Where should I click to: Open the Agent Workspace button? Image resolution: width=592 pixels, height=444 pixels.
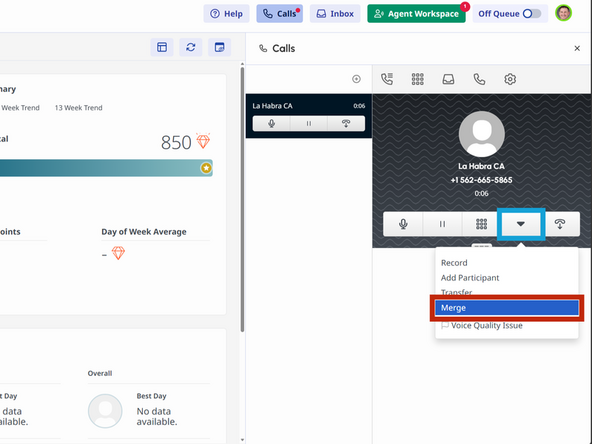[416, 14]
